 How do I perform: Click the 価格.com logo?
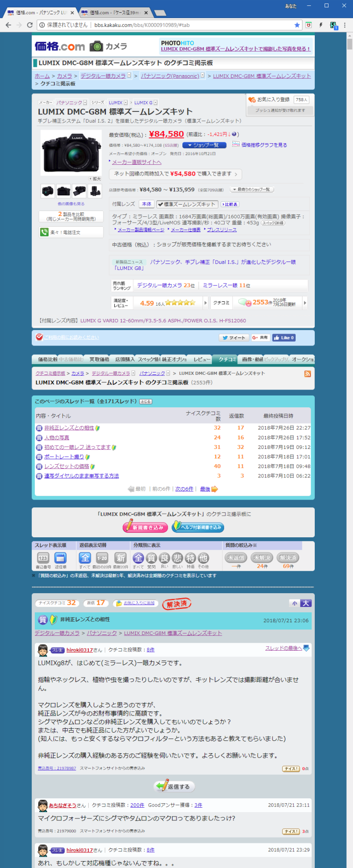(60, 46)
